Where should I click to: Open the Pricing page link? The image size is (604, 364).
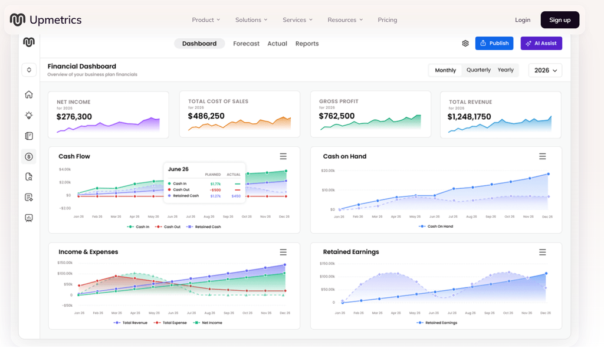(x=387, y=19)
